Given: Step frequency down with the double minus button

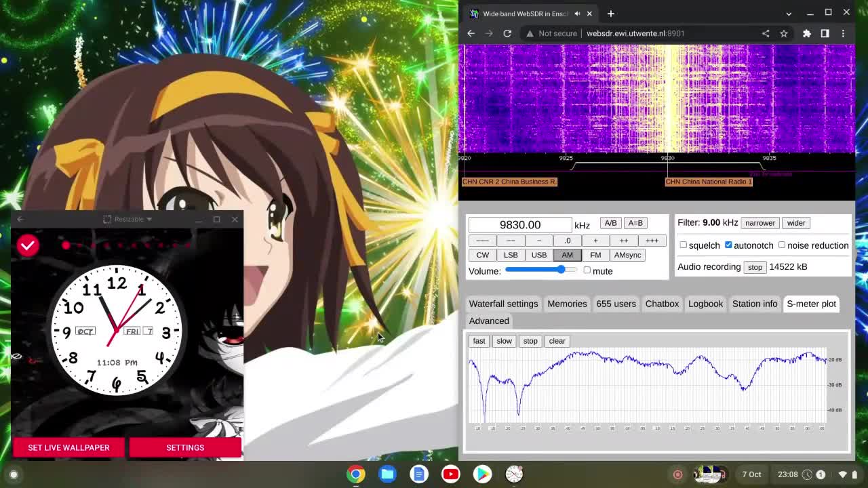Looking at the screenshot, I should click(511, 241).
